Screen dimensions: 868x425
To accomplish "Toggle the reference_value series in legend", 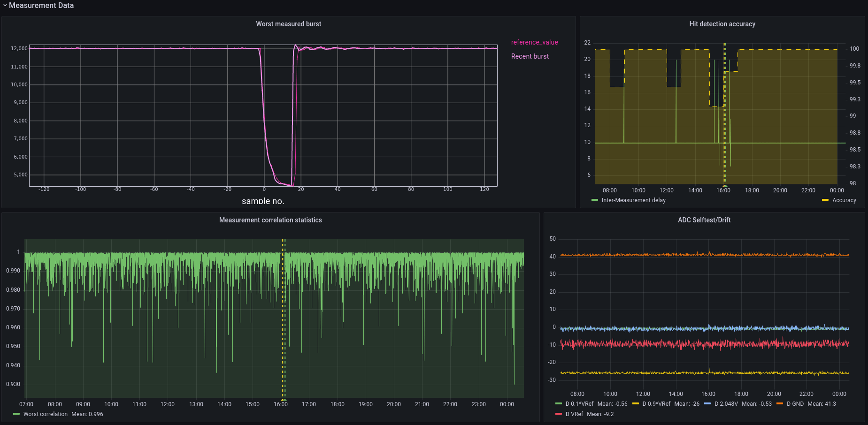I will pos(534,42).
